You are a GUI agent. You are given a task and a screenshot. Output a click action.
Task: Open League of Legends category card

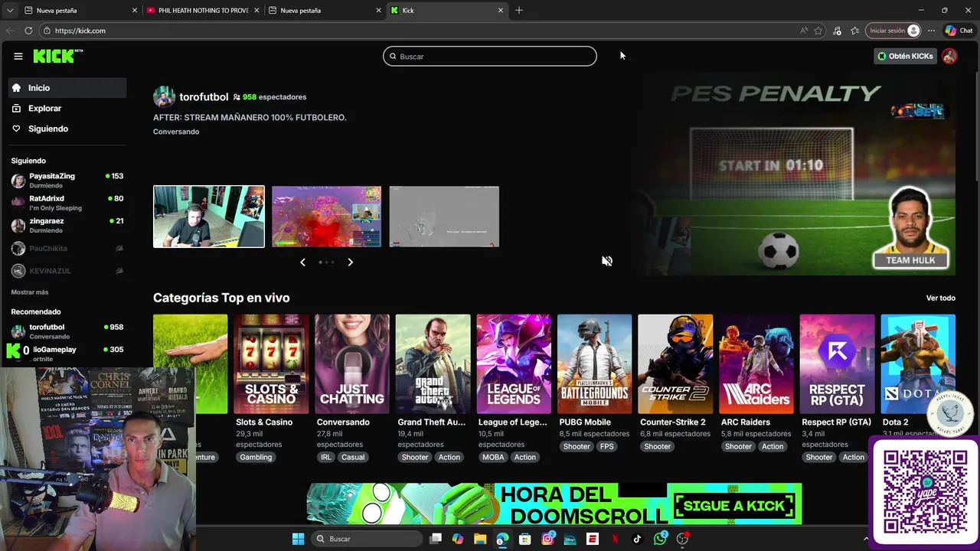click(514, 364)
